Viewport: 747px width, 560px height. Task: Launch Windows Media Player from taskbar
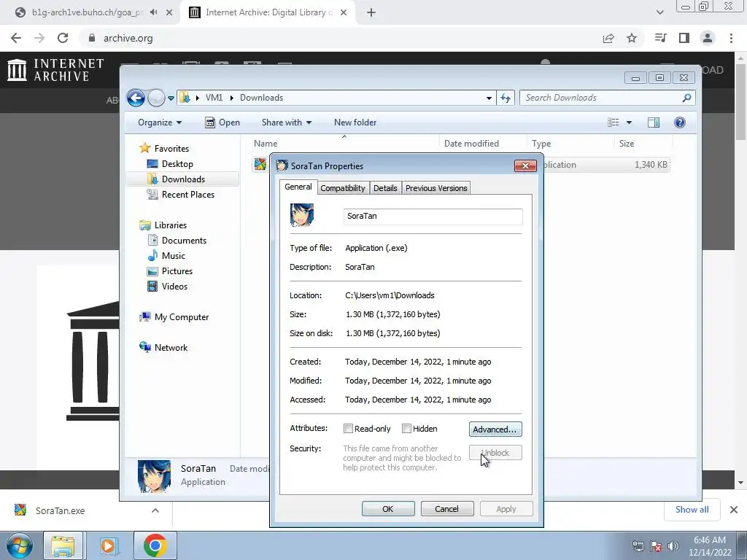[x=108, y=545]
